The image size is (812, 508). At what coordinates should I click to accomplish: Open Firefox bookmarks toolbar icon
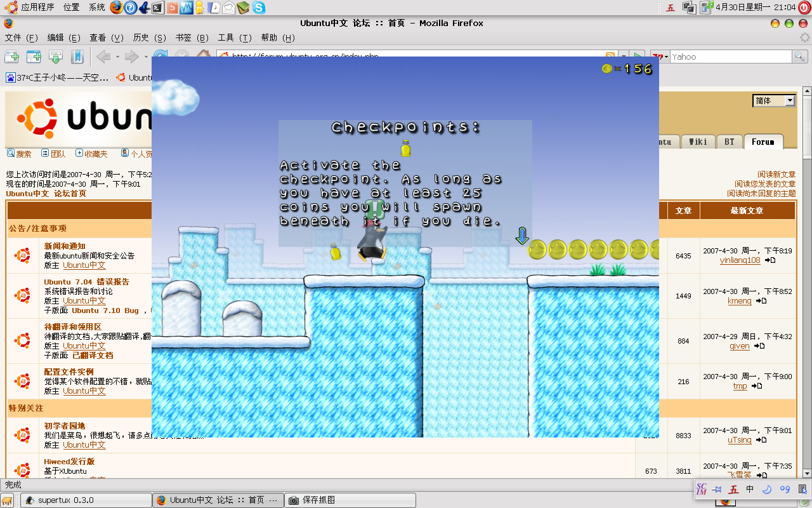click(77, 57)
